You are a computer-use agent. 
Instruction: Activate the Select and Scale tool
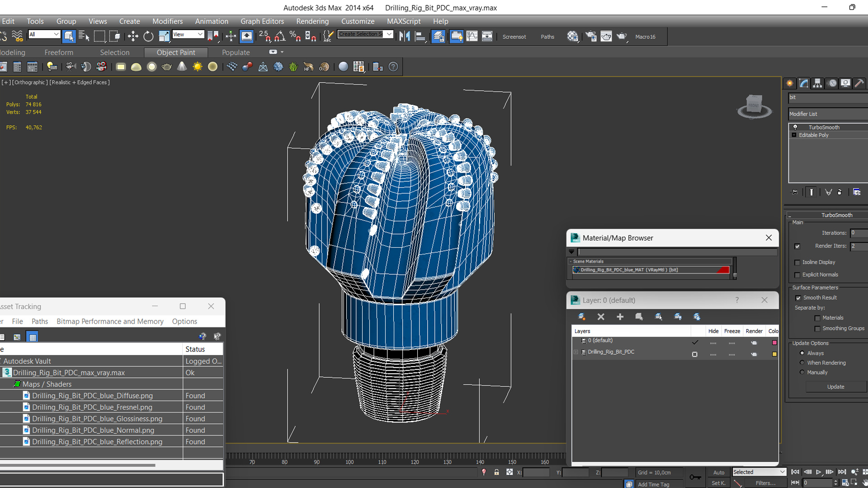[x=164, y=36]
